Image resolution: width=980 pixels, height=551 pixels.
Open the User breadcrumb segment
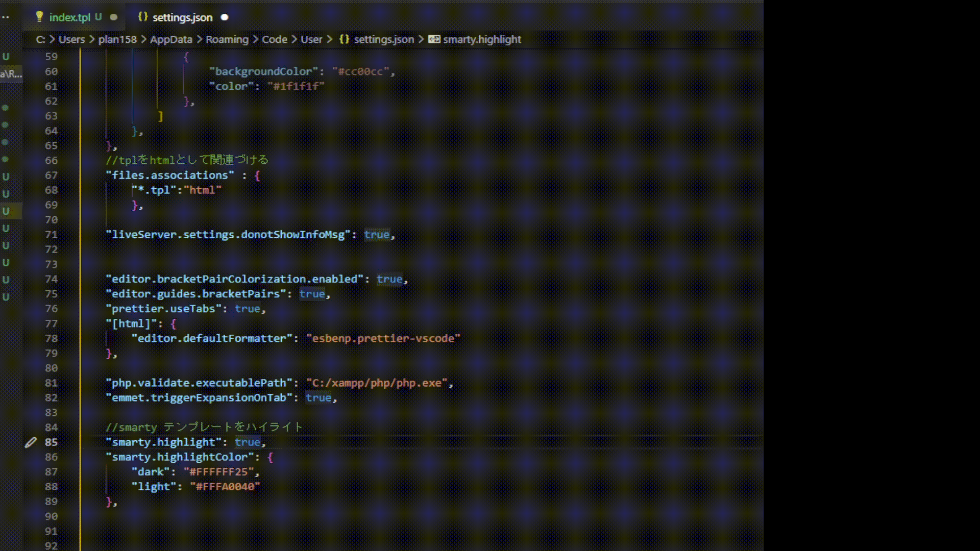(311, 39)
